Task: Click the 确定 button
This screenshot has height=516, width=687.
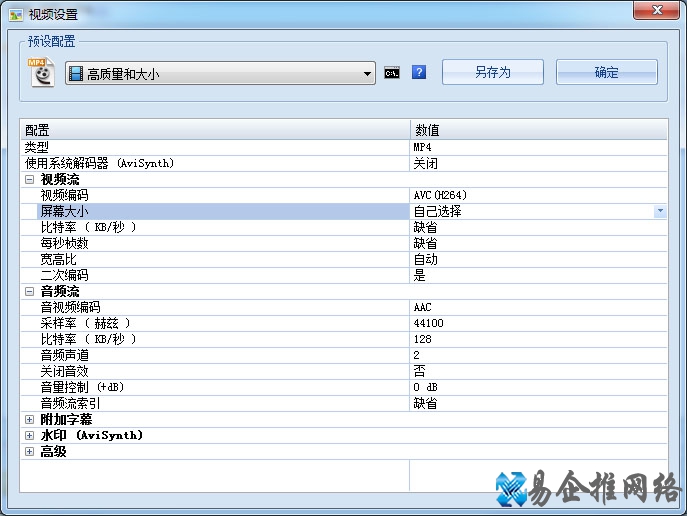Action: click(x=607, y=72)
